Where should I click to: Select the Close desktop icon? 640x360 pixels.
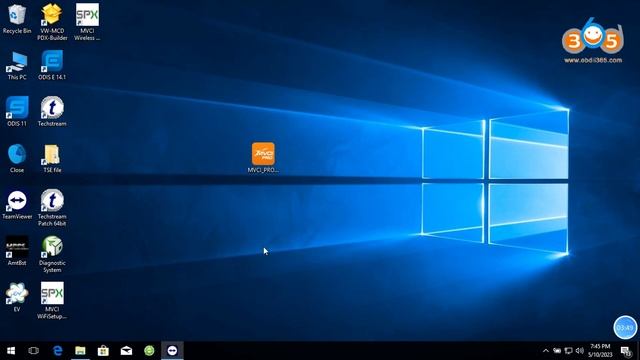pos(17,158)
